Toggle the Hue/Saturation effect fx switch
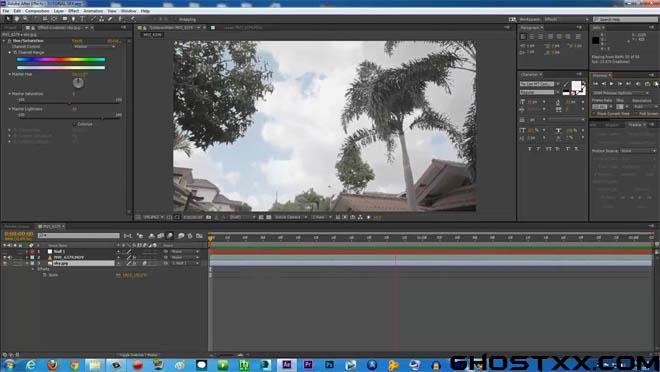Screen dimensions: 660x372 point(9,41)
